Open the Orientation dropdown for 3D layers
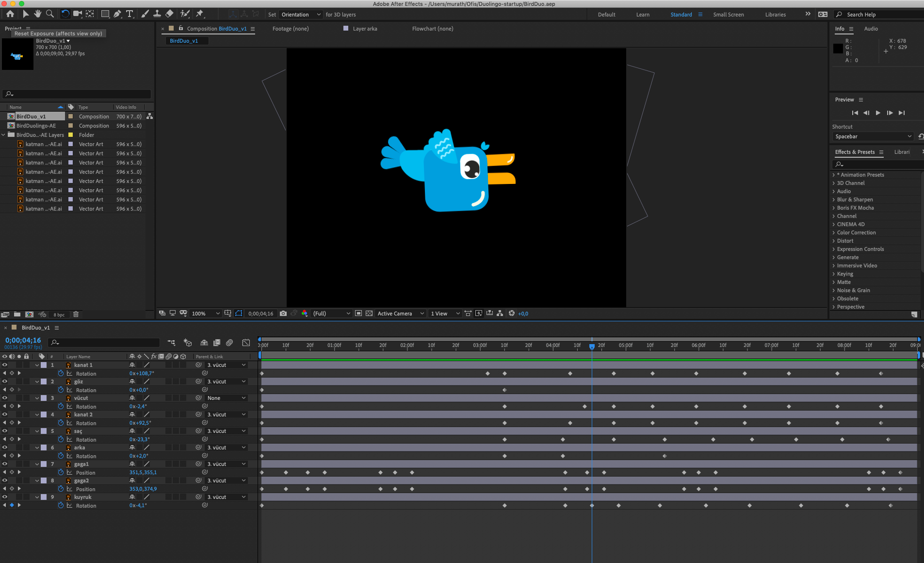 click(301, 15)
